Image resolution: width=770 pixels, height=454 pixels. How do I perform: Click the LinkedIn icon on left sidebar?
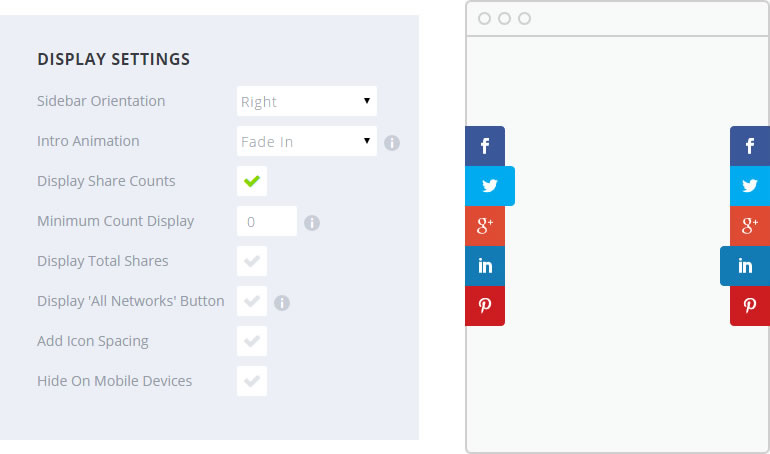(485, 266)
